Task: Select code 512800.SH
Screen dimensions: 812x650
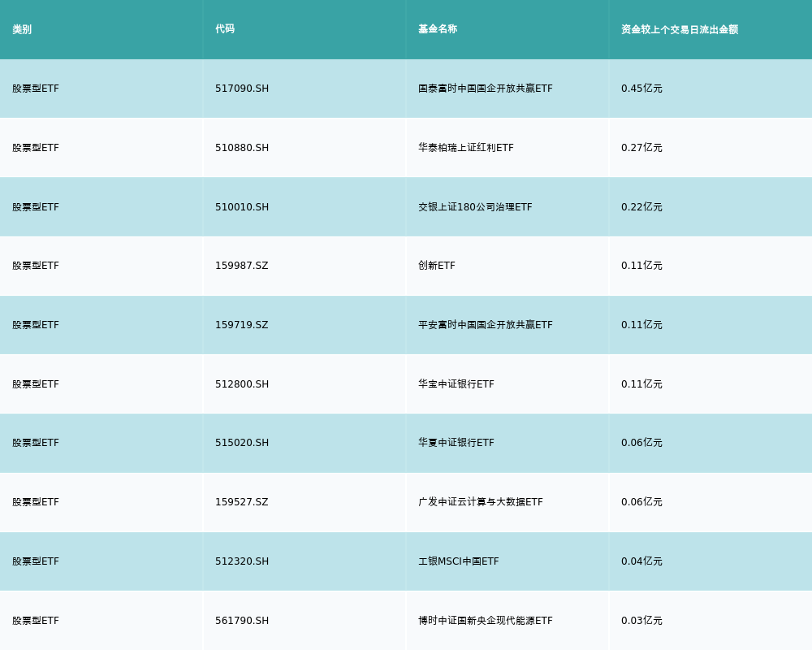Action: (242, 384)
